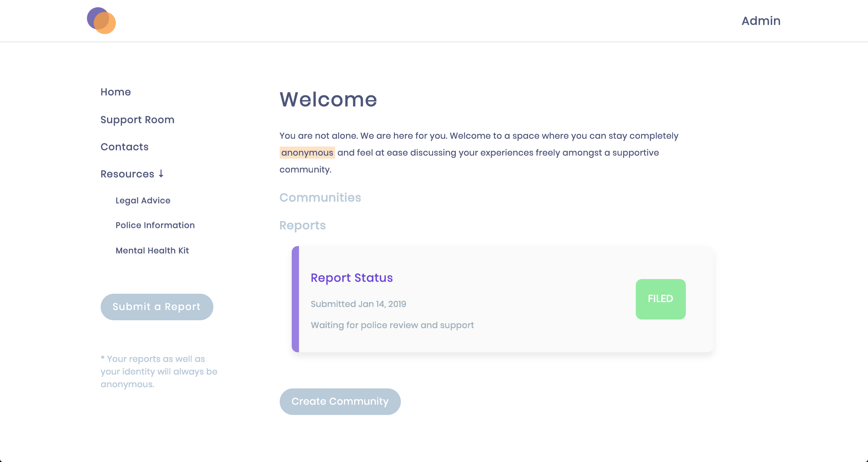Screen dimensions: 868x462
Task: Click the overlapping circles logo
Action: point(101,21)
